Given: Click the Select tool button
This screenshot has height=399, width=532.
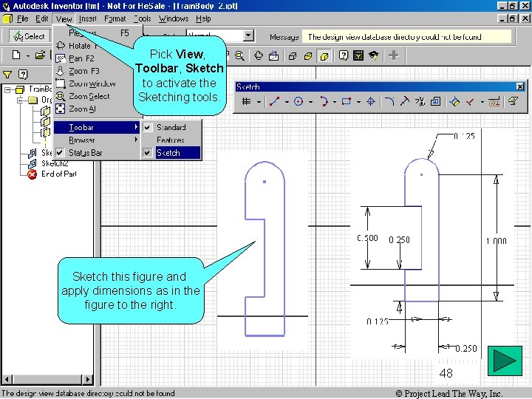Looking at the screenshot, I should [x=29, y=36].
